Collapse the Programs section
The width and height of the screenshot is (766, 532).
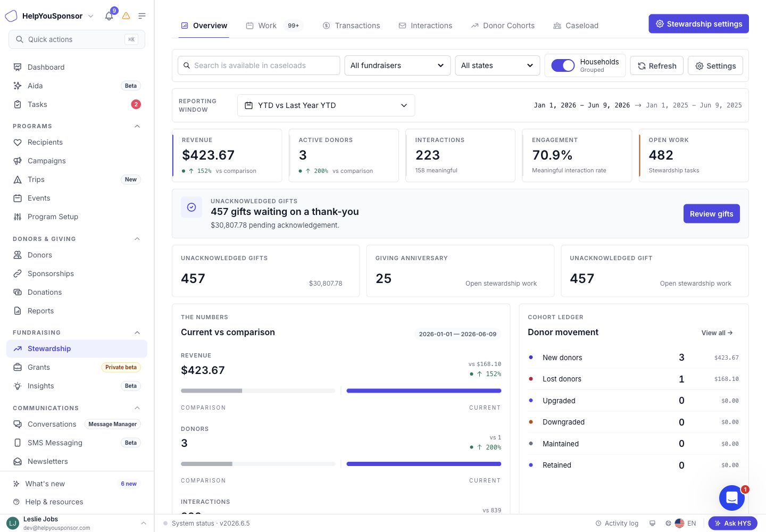tap(137, 126)
